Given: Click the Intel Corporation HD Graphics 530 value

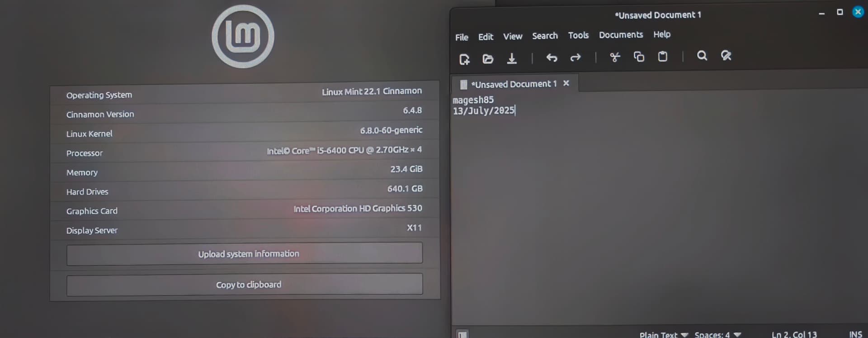Looking at the screenshot, I should coord(358,209).
